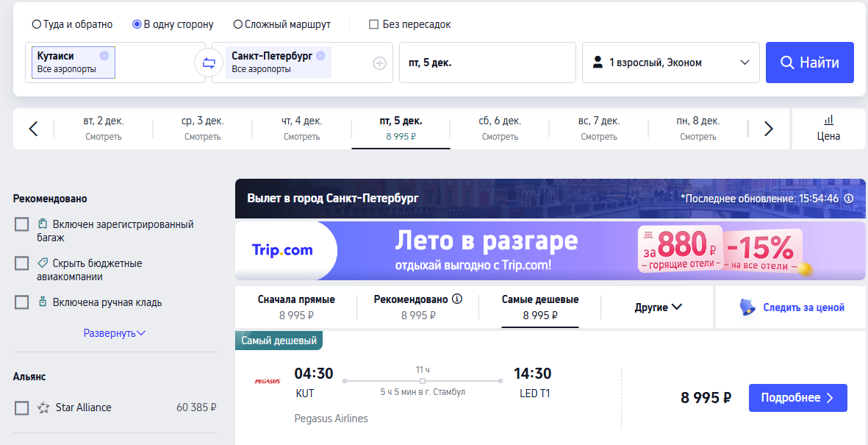Select пт, 5 дек. date tab
868x445 pixels.
click(401, 129)
